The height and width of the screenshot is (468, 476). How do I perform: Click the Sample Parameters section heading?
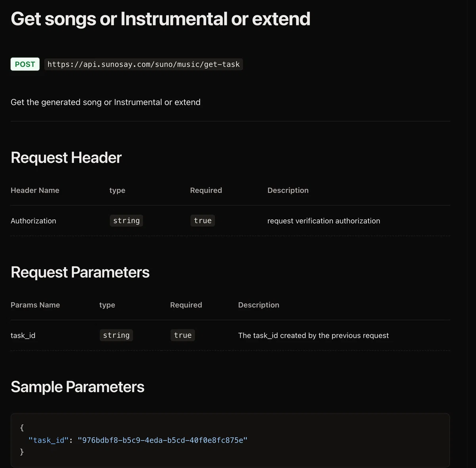tap(77, 387)
